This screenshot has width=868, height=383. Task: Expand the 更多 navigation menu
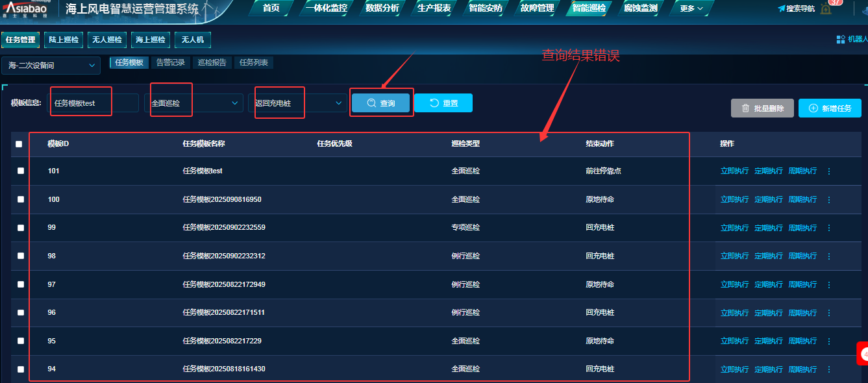point(691,8)
